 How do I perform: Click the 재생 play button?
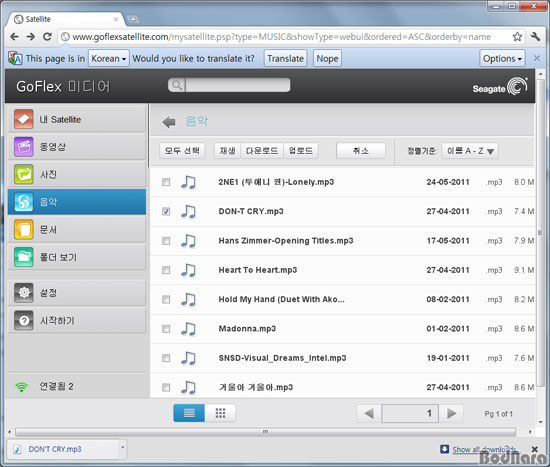click(x=228, y=151)
